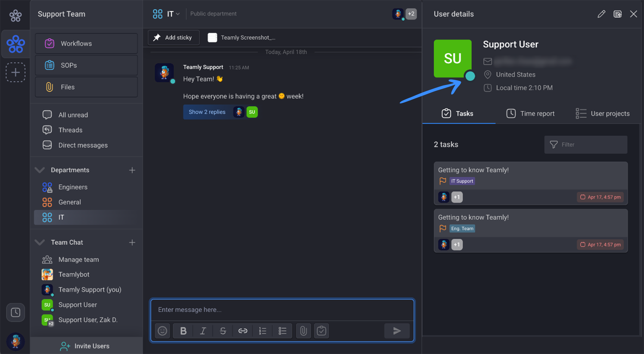Viewport: 644px width, 354px height.
Task: Open your profile avatar at sidebar bottom
Action: coord(16,341)
